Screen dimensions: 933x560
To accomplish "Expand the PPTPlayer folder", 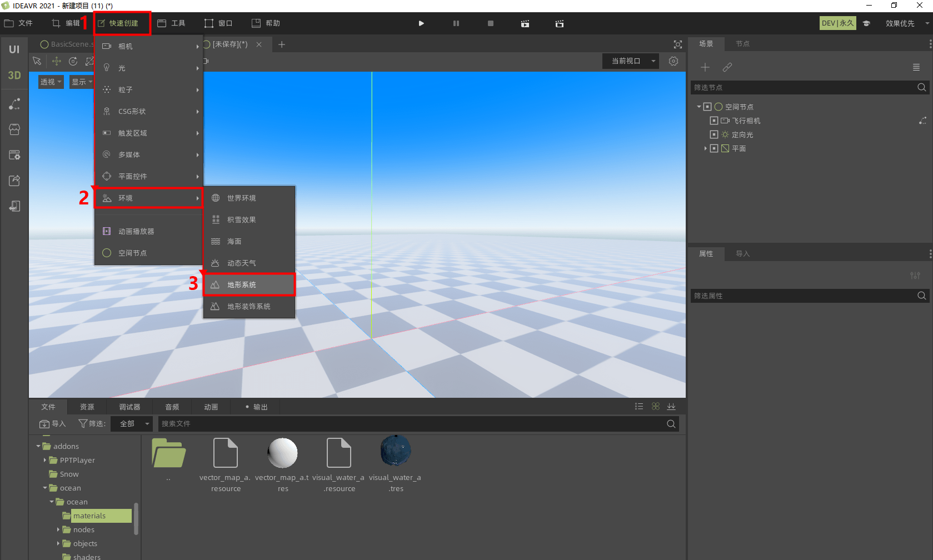I will tap(45, 460).
